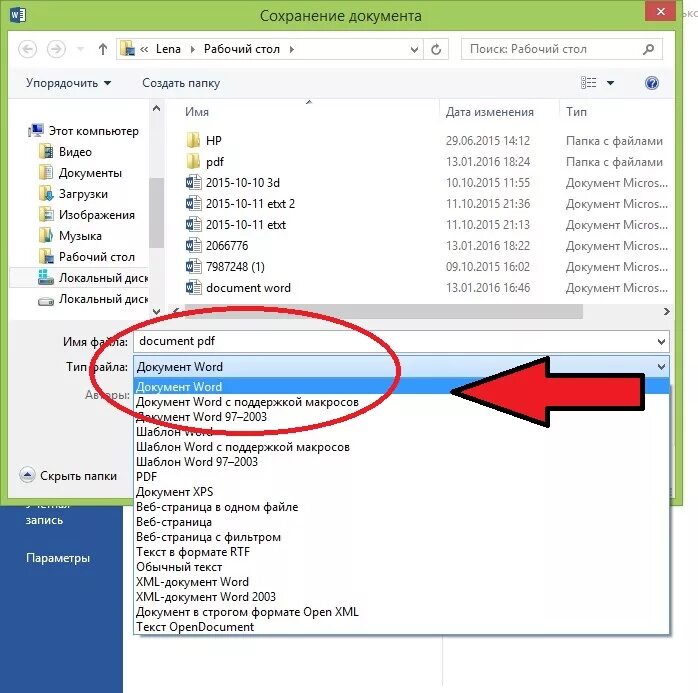The height and width of the screenshot is (693, 698).
Task: Choose XML-документ Word 2003 option
Action: 402,597
